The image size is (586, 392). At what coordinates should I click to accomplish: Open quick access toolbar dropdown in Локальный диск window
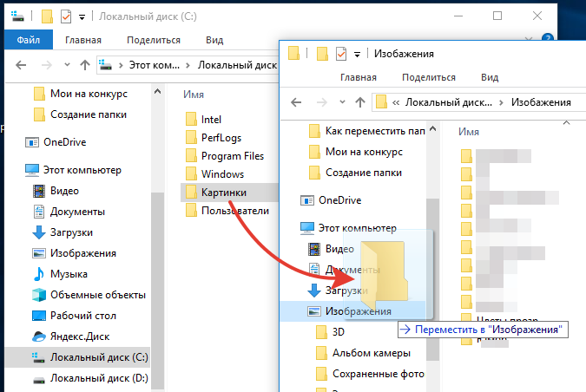point(82,17)
